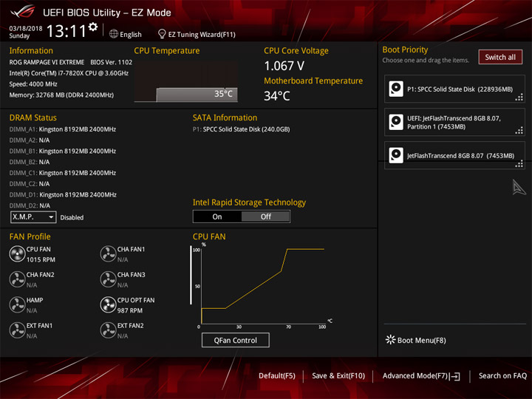Viewport: 532px width, 399px height.
Task: Turn Intel Rapid Storage Technology Off
Action: [266, 216]
